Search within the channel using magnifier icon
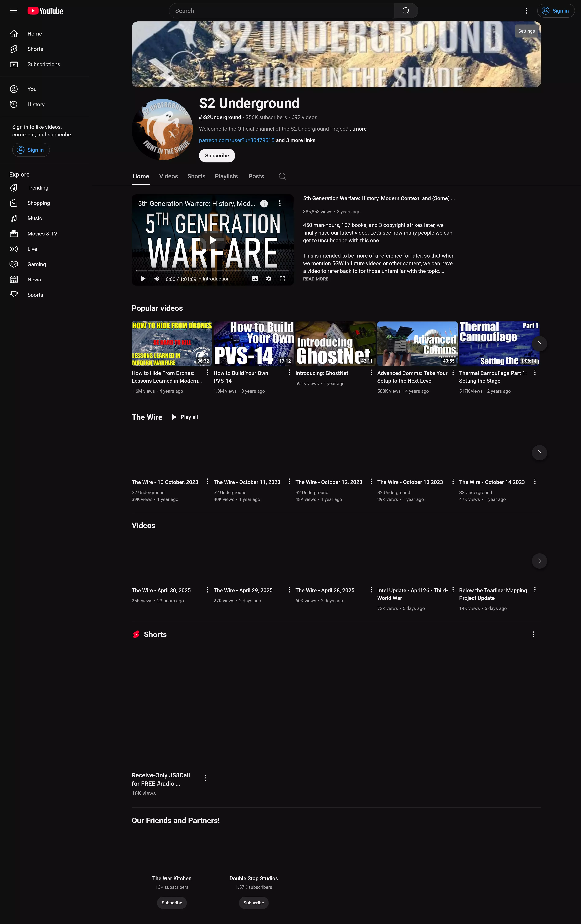This screenshot has width=581, height=924. (x=282, y=176)
